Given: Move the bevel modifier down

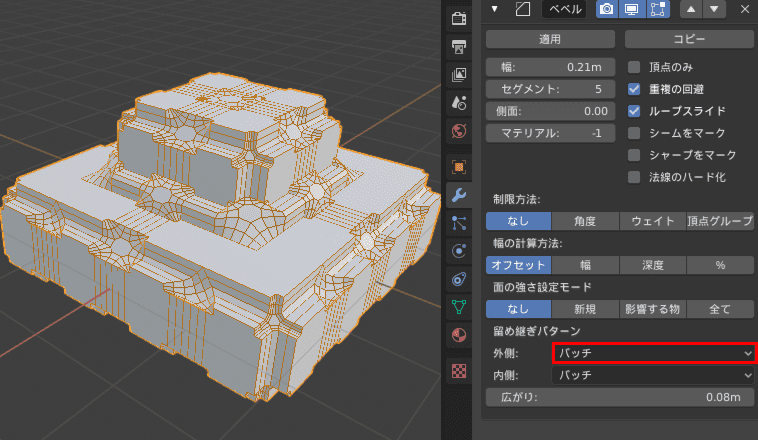Looking at the screenshot, I should click(x=714, y=9).
